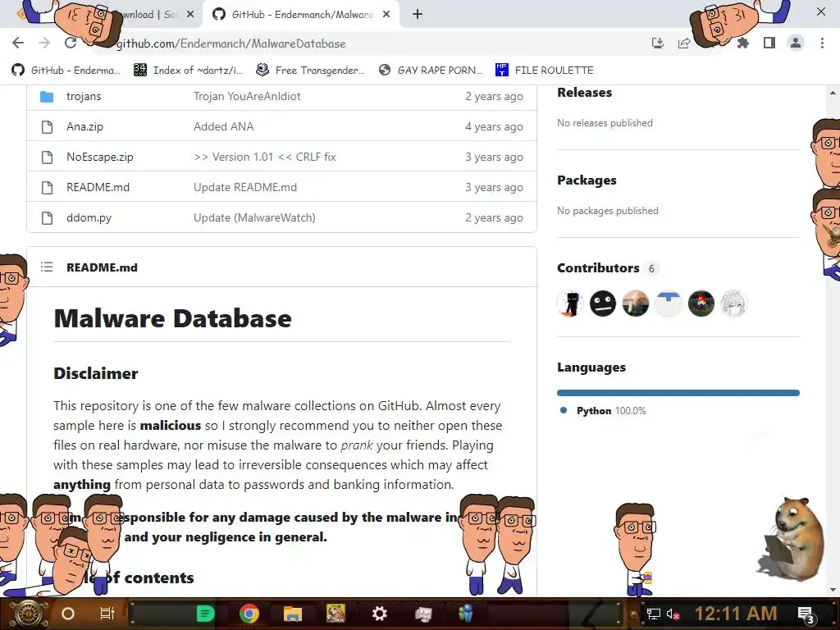
Task: Click the trojans blue folder icon
Action: [x=47, y=97]
